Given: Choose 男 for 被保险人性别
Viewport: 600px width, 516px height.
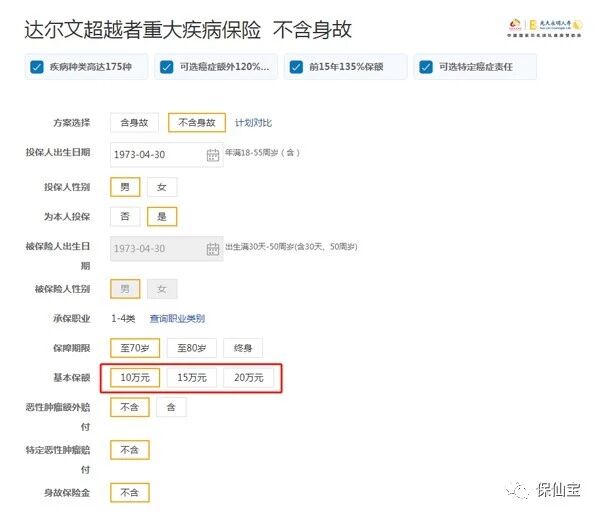Looking at the screenshot, I should (x=125, y=289).
